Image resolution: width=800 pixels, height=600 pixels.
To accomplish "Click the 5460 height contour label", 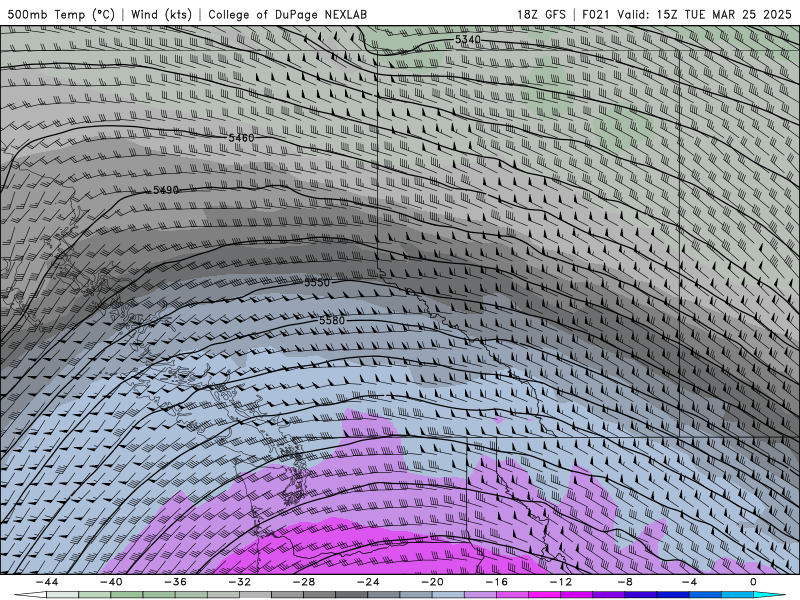I will tap(241, 138).
